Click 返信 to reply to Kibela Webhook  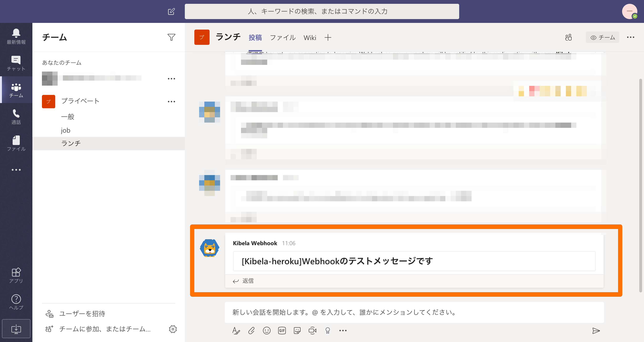(243, 281)
